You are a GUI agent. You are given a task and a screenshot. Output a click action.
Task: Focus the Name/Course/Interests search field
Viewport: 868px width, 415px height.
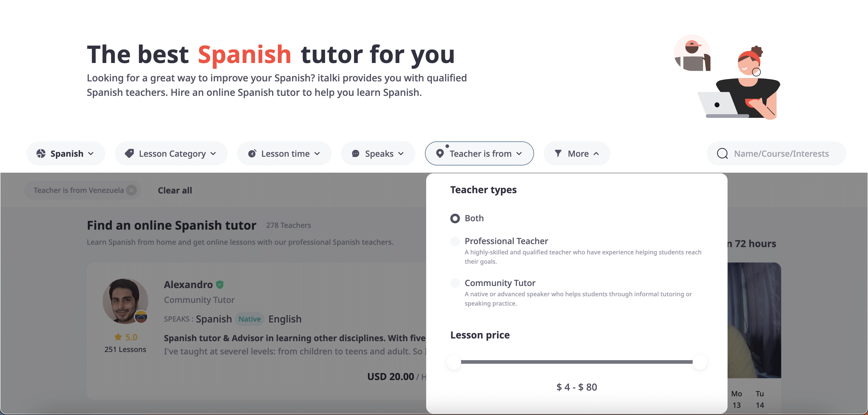(x=781, y=154)
